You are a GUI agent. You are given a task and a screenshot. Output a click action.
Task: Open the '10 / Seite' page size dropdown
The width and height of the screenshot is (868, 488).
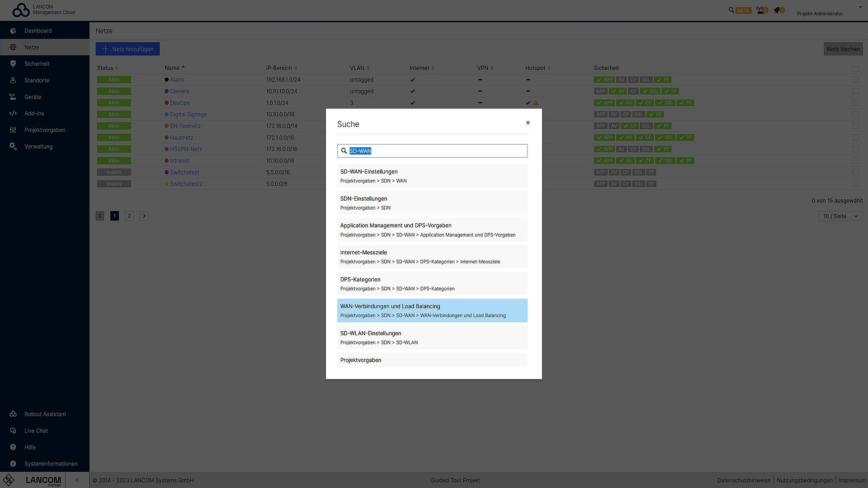point(840,216)
